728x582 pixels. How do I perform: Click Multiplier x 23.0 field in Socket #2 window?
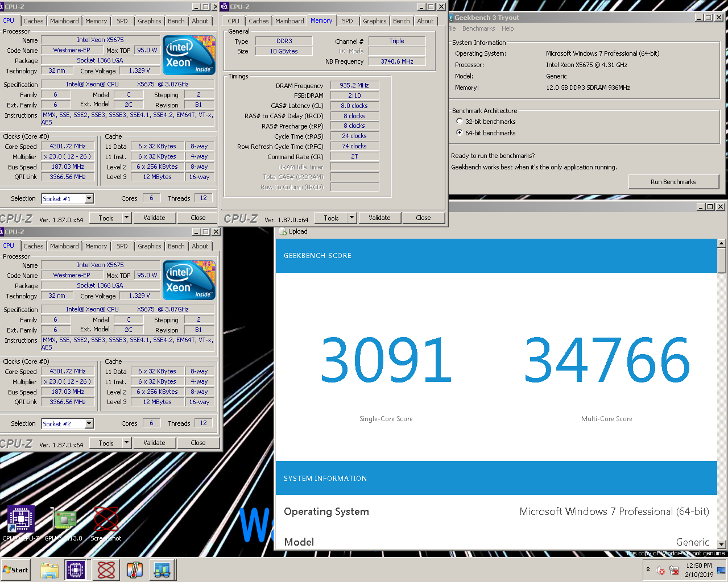(67, 381)
